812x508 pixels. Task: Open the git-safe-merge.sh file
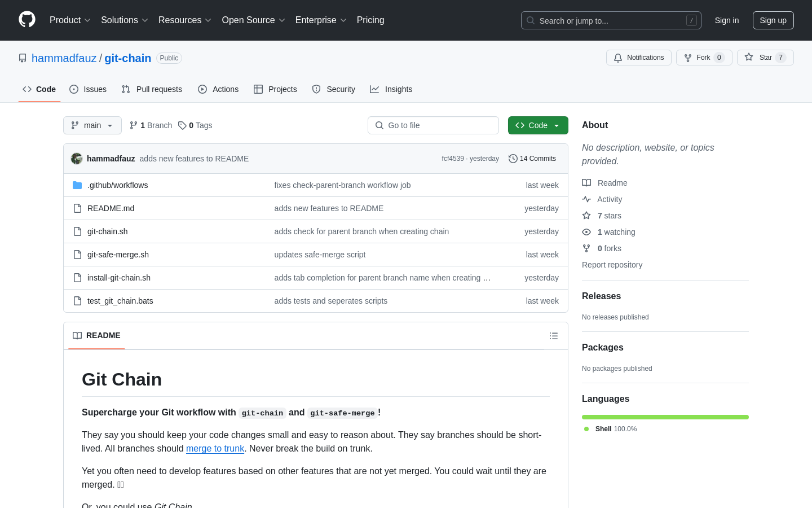[x=118, y=255]
